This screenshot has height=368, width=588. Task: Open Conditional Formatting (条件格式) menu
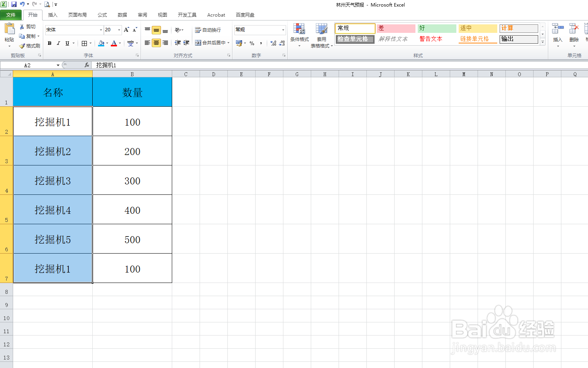[x=300, y=35]
